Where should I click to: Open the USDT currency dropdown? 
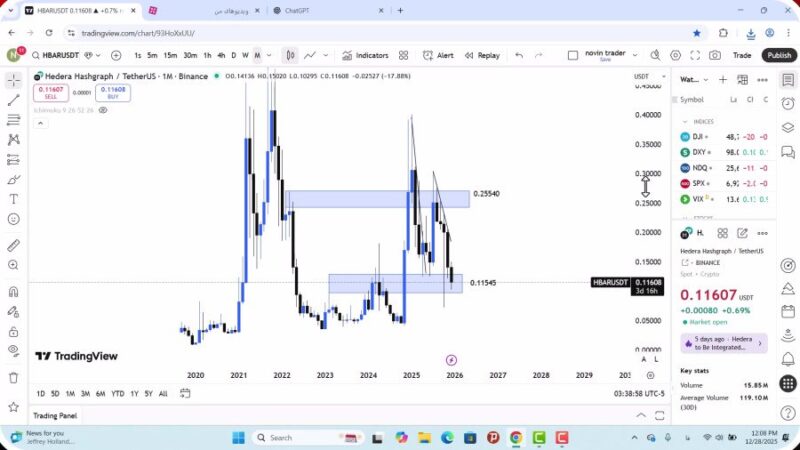point(641,77)
